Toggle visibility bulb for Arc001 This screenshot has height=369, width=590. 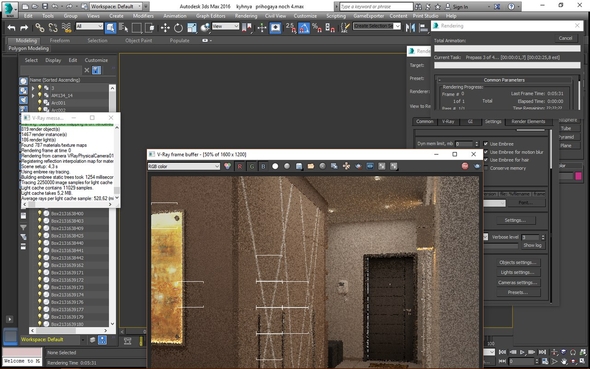click(x=40, y=102)
